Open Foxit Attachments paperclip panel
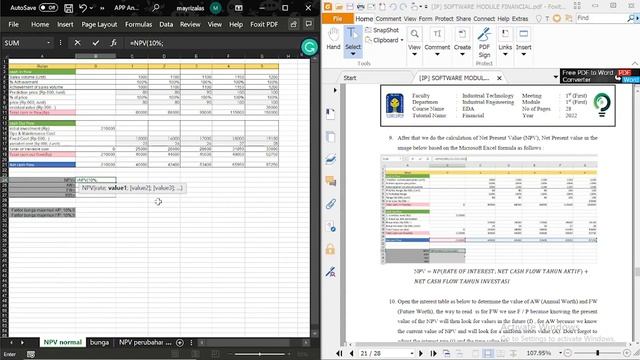This screenshot has width=640, height=360. pyautogui.click(x=331, y=204)
